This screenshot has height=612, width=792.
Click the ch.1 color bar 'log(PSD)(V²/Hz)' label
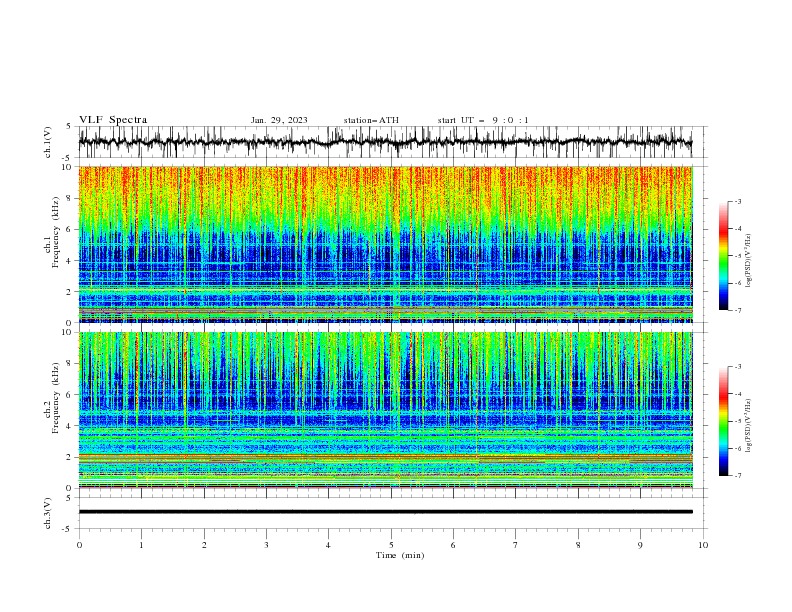pyautogui.click(x=749, y=261)
